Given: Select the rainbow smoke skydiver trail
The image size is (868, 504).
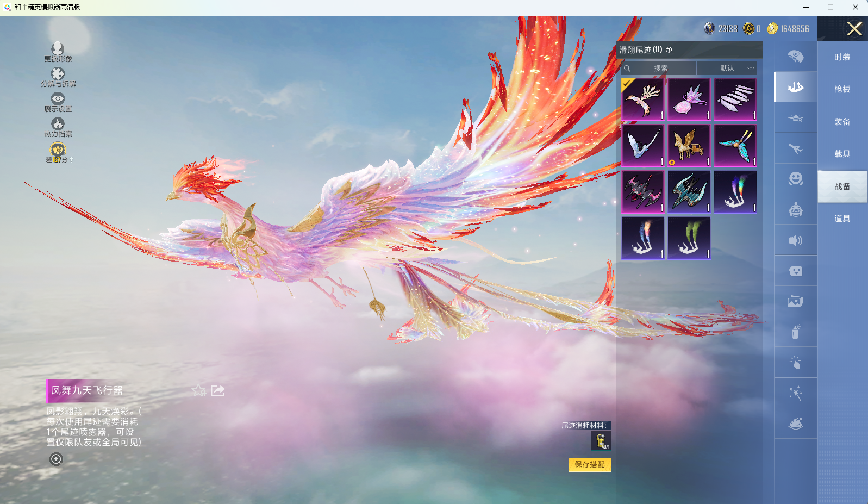Looking at the screenshot, I should point(735,192).
